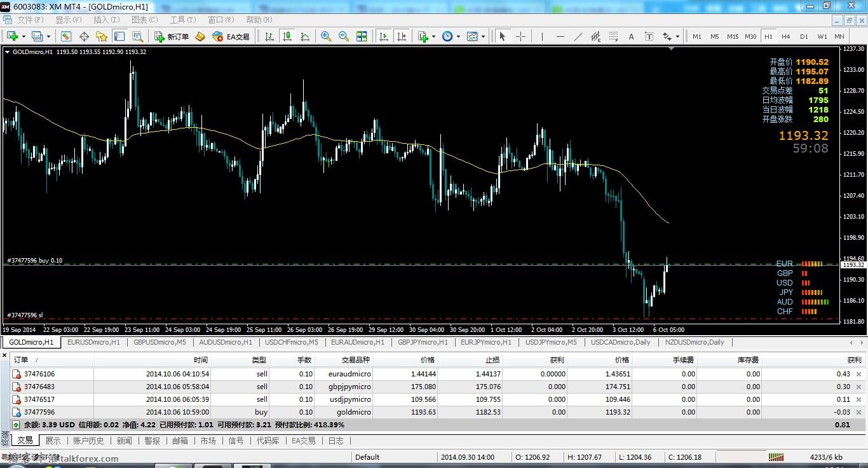Switch to bar chart display

(269, 36)
